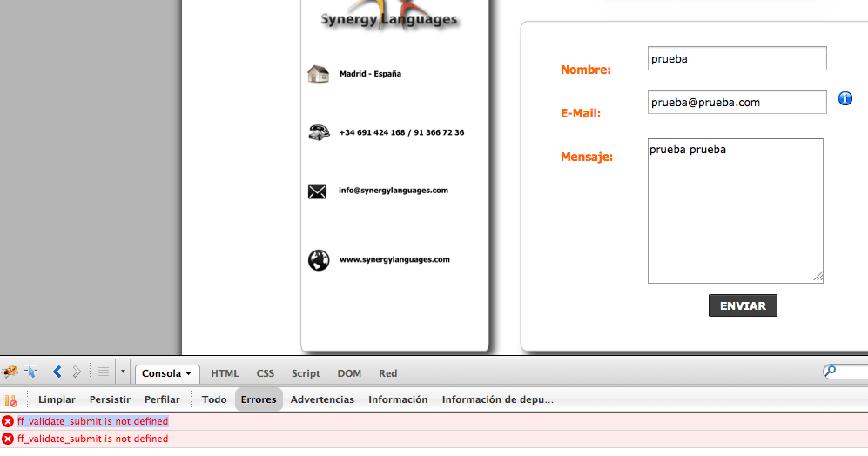Switch to the HTML panel
The image size is (868, 456).
click(x=225, y=373)
